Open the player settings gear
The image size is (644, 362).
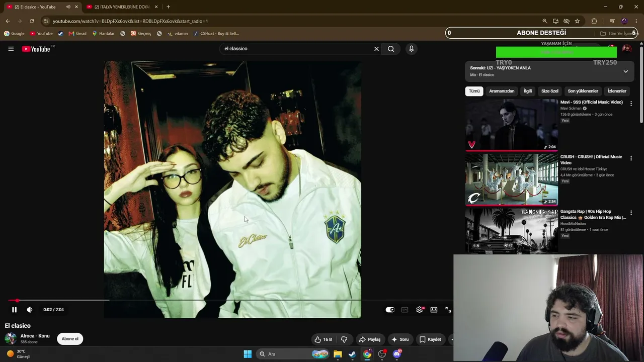point(420,310)
